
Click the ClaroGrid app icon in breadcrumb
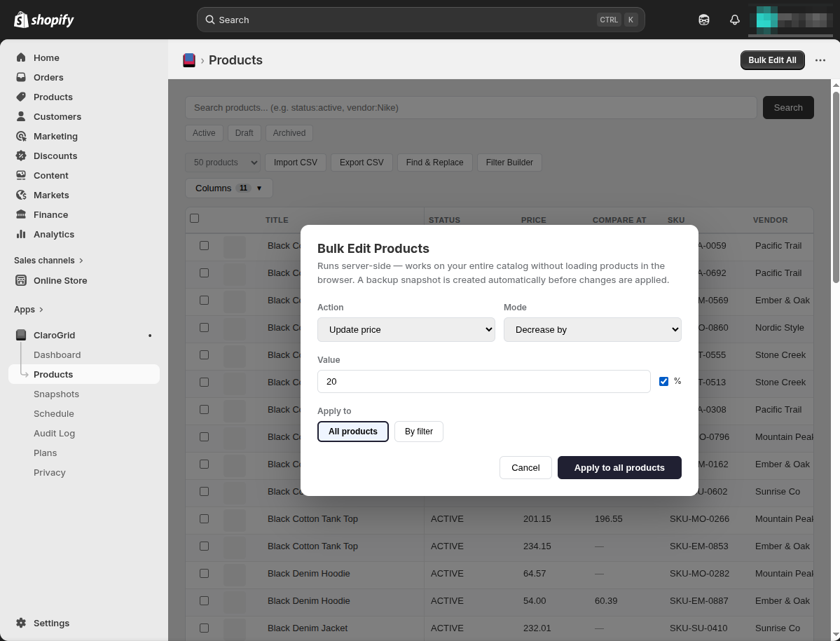pos(189,60)
